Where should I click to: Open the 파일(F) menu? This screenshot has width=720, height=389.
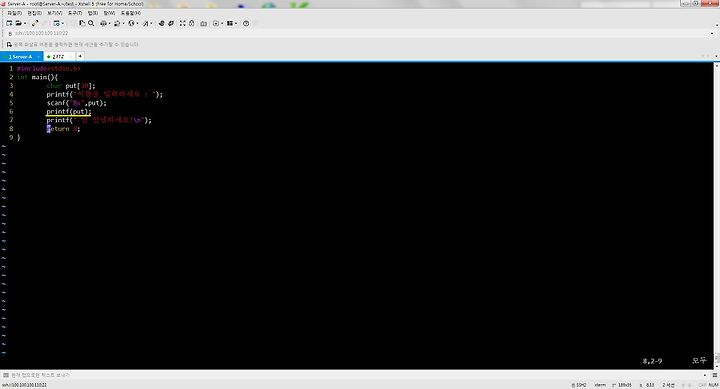click(x=14, y=13)
